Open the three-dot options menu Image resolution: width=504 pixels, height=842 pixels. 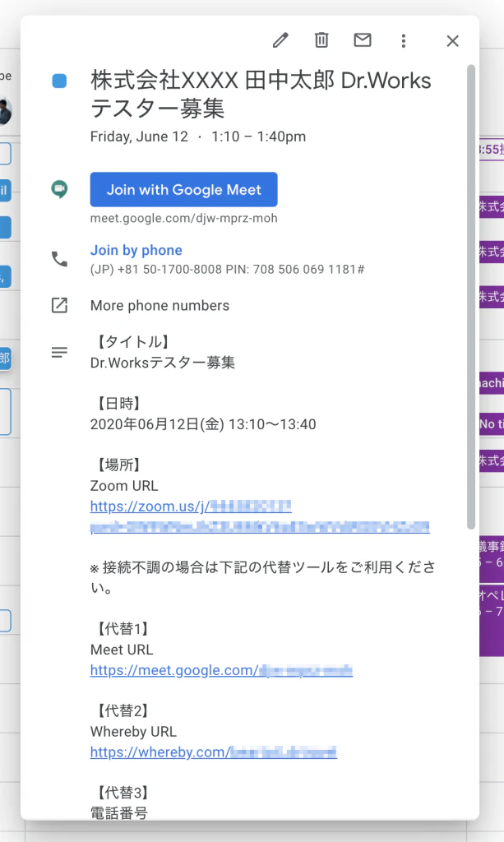tap(403, 41)
